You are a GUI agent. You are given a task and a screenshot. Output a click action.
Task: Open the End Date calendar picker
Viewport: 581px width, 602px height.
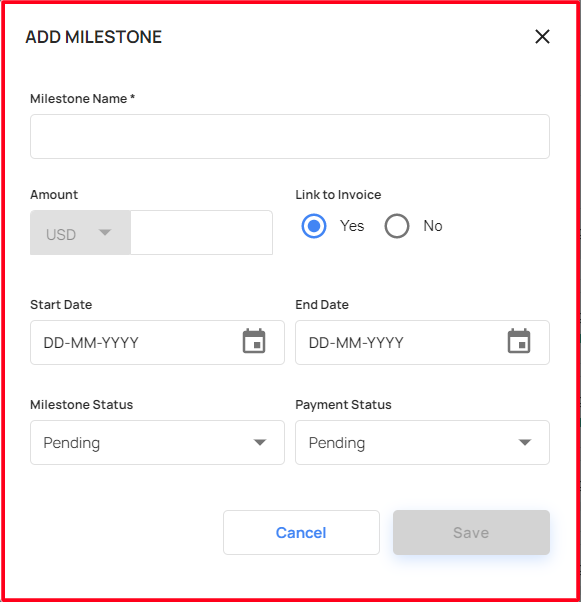519,341
